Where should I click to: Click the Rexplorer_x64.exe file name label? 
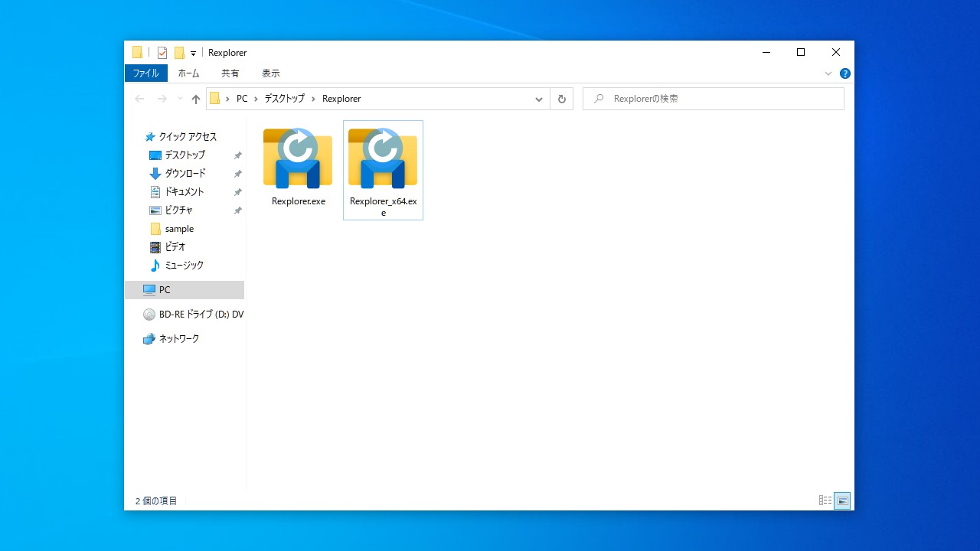(384, 207)
